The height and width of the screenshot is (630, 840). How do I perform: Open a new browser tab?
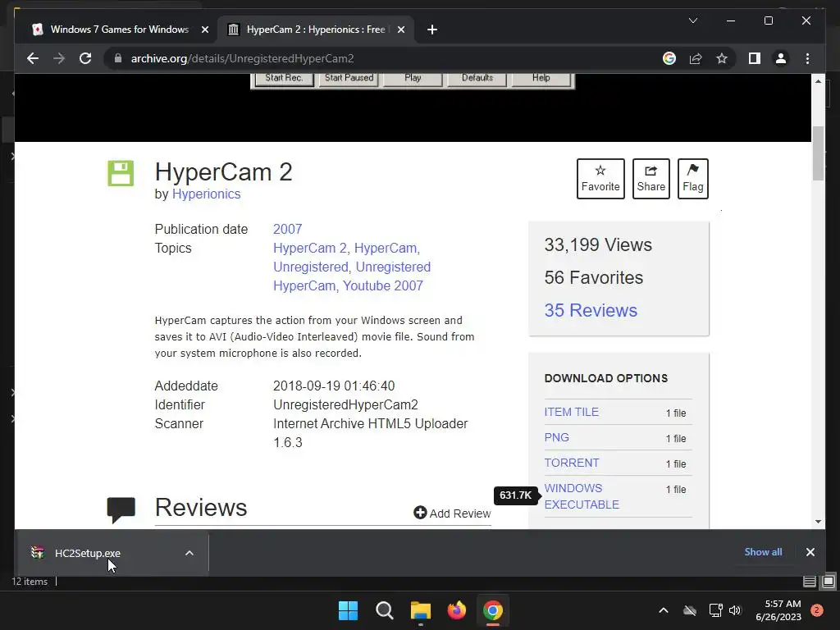point(432,30)
